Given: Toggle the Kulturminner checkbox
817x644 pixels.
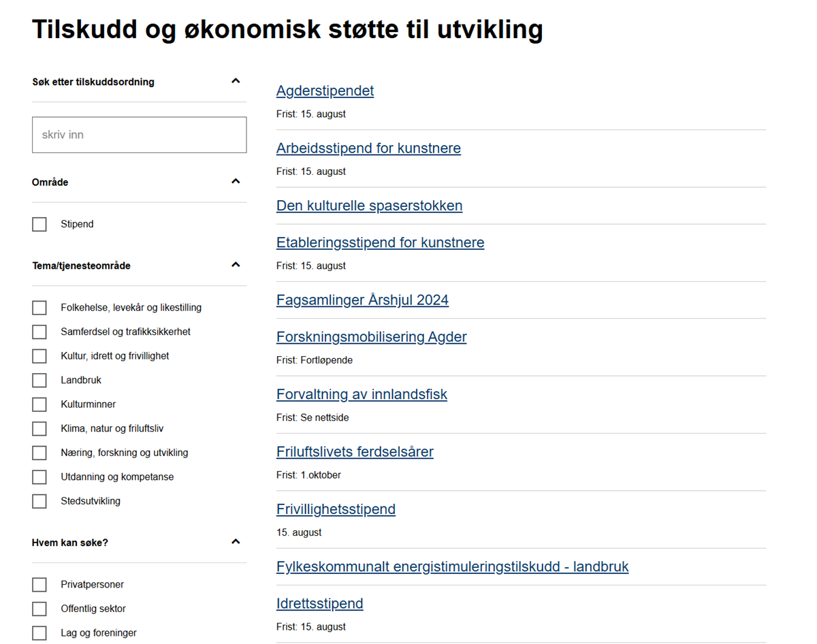Looking at the screenshot, I should point(39,404).
